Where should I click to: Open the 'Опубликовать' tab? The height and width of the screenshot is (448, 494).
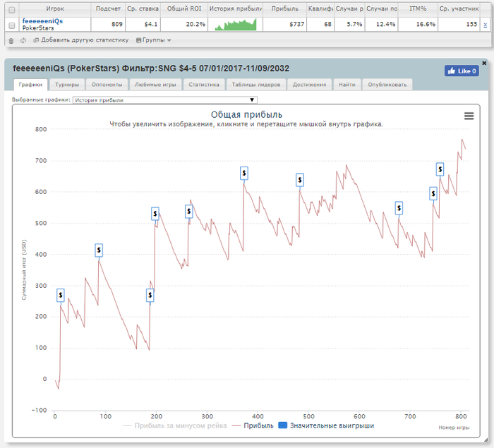tap(387, 85)
